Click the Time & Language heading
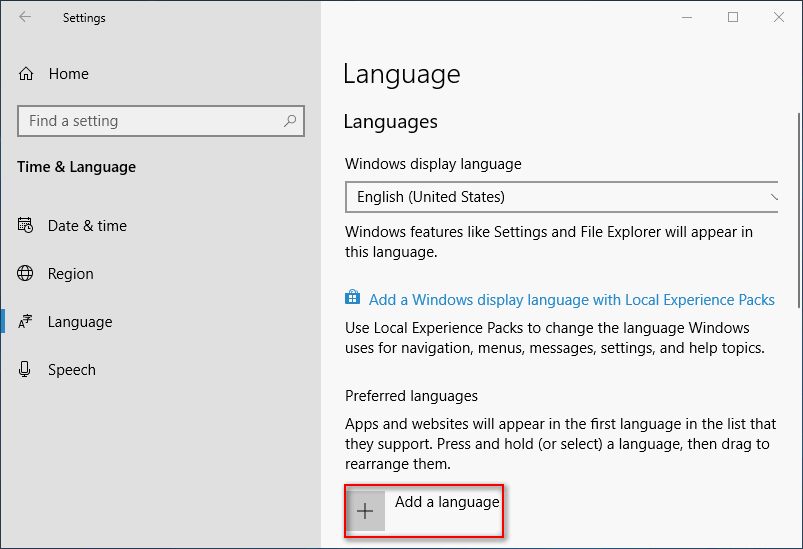This screenshot has height=549, width=803. [76, 167]
